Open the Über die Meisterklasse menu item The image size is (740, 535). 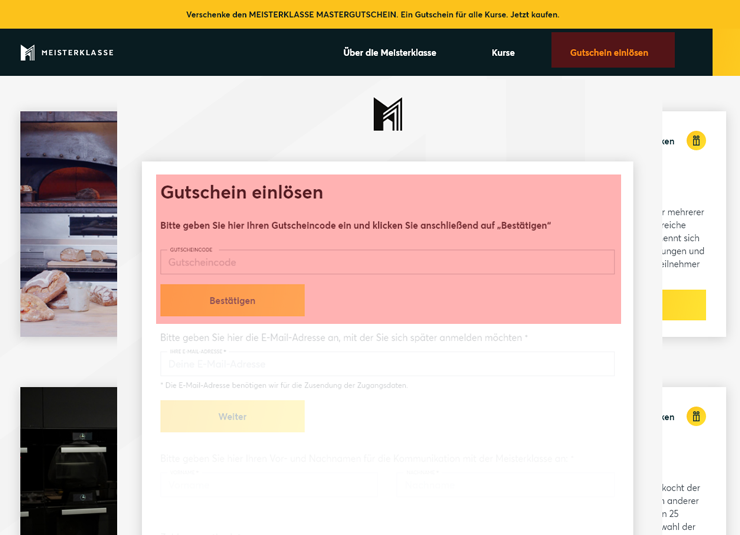[x=389, y=52]
